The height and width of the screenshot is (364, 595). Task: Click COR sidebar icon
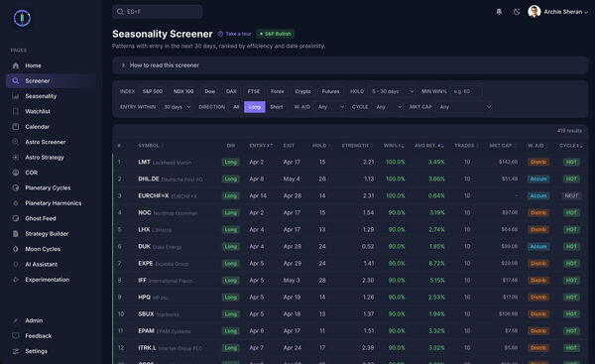click(x=16, y=173)
